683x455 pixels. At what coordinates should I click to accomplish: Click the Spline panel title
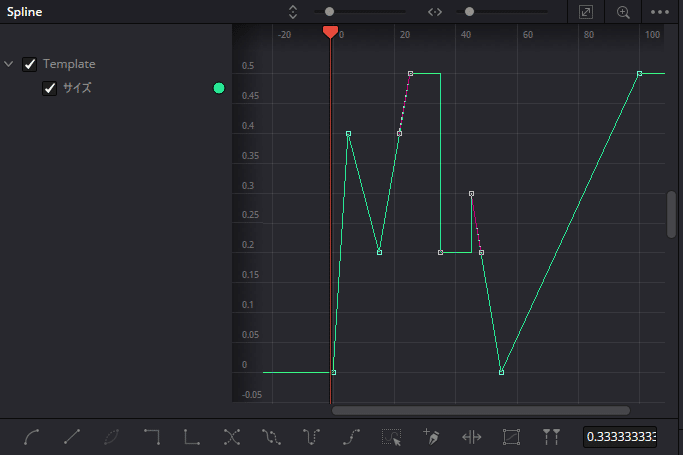pyautogui.click(x=24, y=12)
